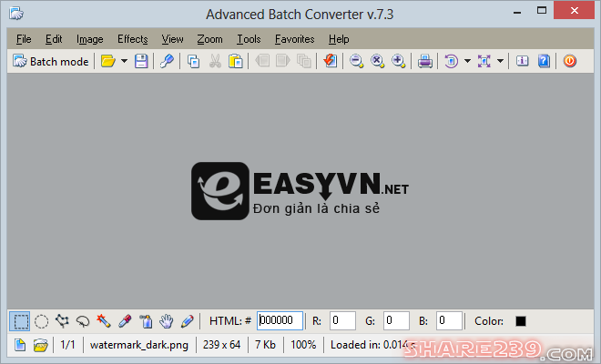The height and width of the screenshot is (364, 601).
Task: Open the Effects menu
Action: click(x=133, y=39)
